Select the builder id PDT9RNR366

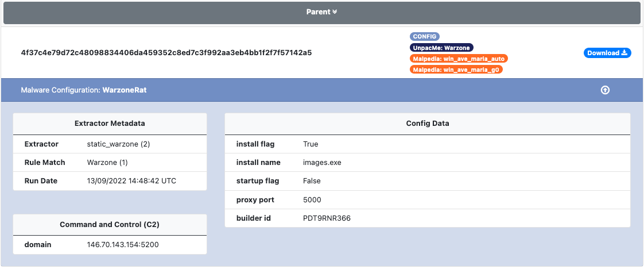[x=327, y=218]
